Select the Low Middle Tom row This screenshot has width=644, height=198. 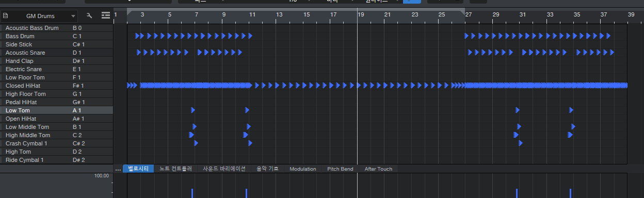pos(57,127)
